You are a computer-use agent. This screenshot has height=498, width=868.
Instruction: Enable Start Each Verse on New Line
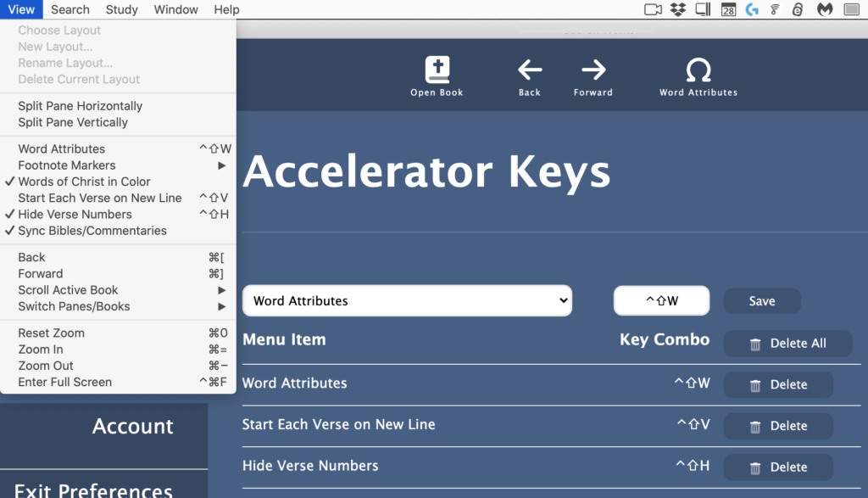118,198
